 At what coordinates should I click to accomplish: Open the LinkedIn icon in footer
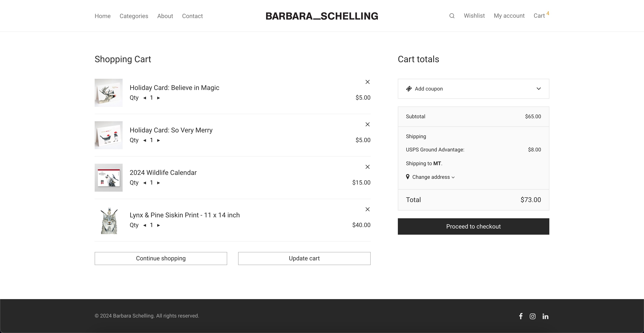point(545,316)
